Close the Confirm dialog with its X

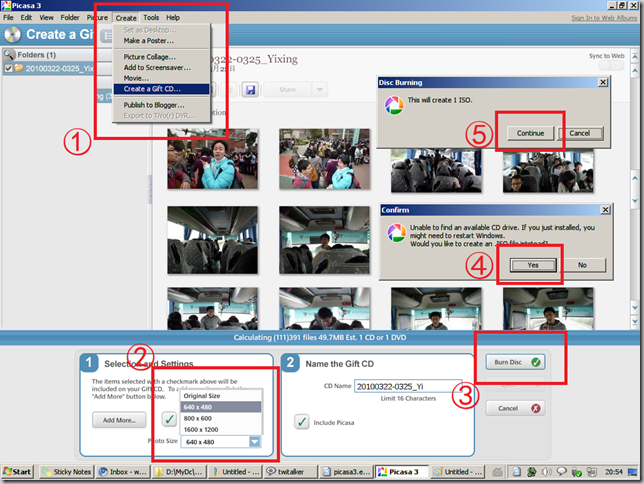605,210
